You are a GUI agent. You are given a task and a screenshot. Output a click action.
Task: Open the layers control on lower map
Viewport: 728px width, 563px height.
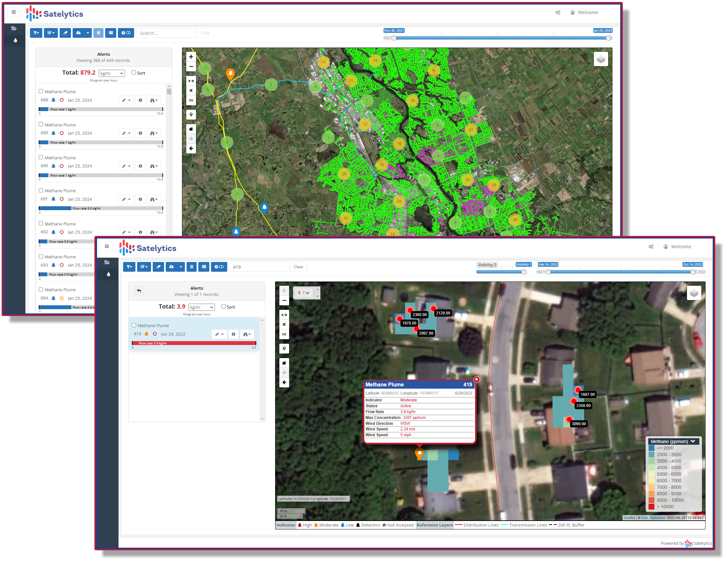[694, 294]
